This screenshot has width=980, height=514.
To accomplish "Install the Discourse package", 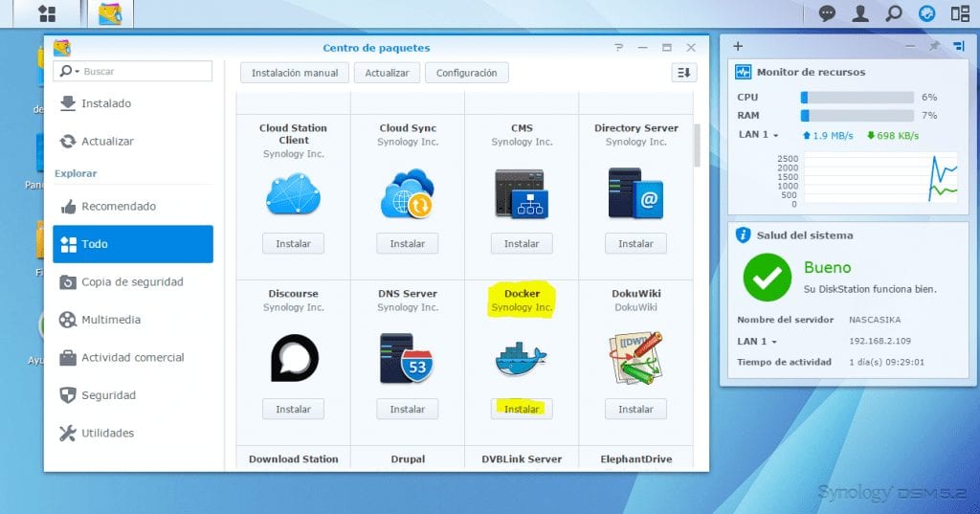I will (x=293, y=409).
